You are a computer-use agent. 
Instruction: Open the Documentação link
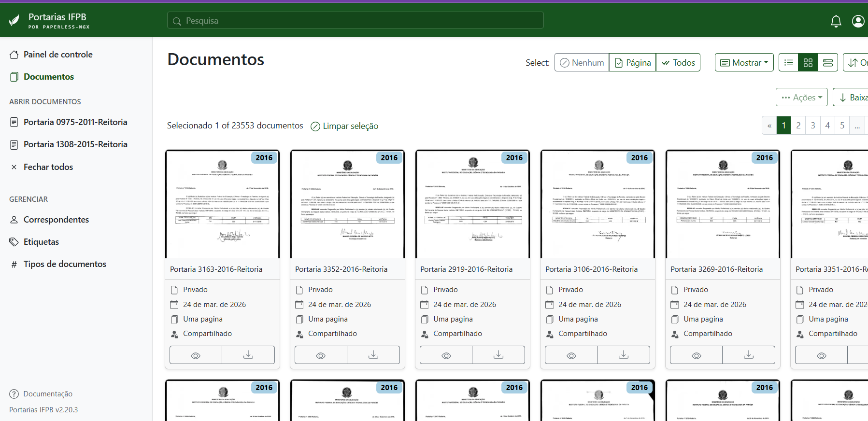pyautogui.click(x=48, y=394)
